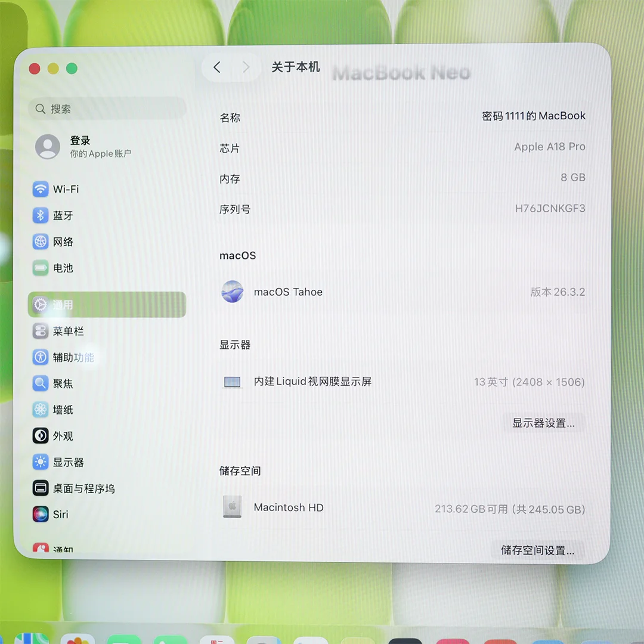
Task: Click in the 搜索 search field
Action: [107, 109]
